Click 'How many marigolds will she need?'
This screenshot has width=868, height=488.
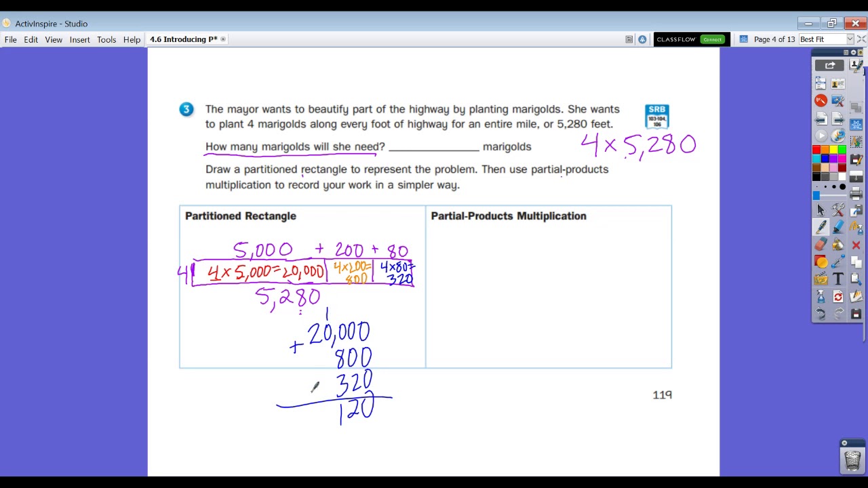click(x=295, y=146)
